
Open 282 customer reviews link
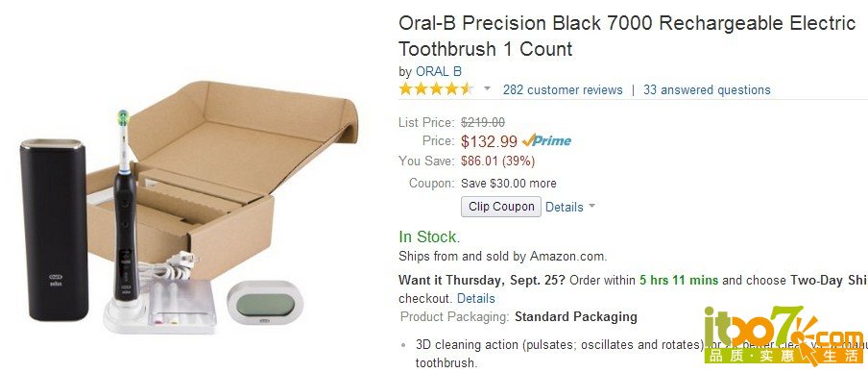click(x=563, y=89)
